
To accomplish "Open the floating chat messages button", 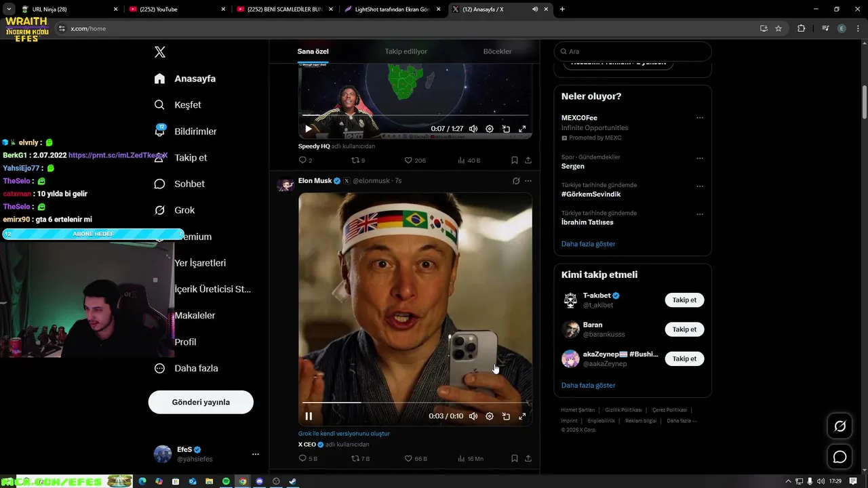I will pyautogui.click(x=840, y=457).
